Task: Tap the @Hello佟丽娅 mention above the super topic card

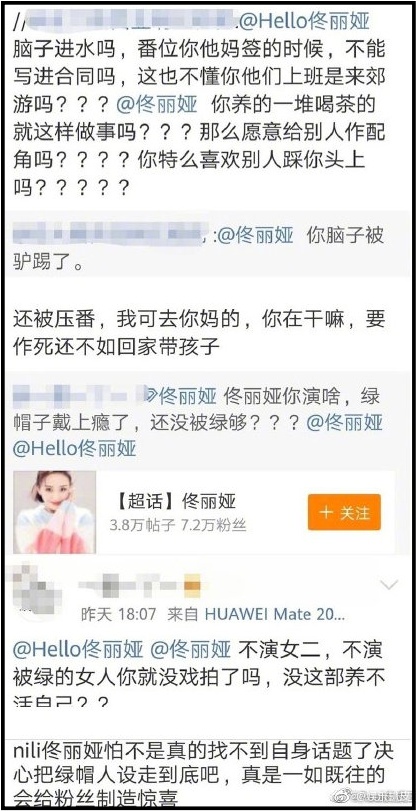Action: (75, 448)
